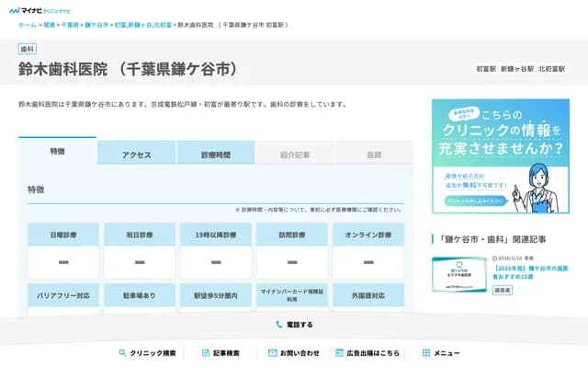Click the magnifier icon for クリニック検索
Viewport: 588px width, 368px height.
[121, 352]
